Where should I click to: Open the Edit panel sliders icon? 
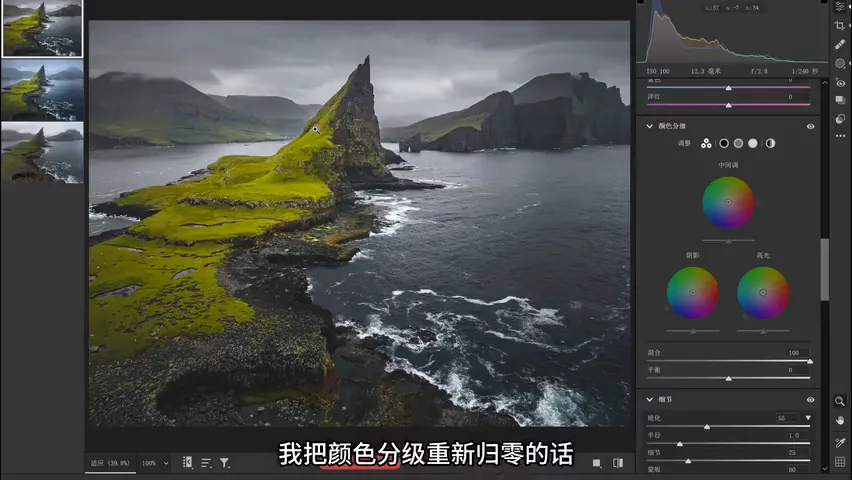tap(840, 7)
